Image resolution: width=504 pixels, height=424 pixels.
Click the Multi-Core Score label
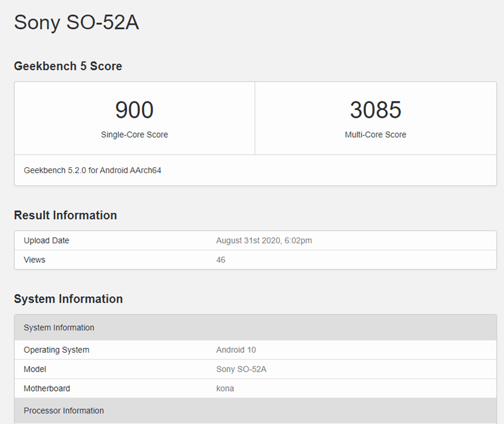coord(376,134)
